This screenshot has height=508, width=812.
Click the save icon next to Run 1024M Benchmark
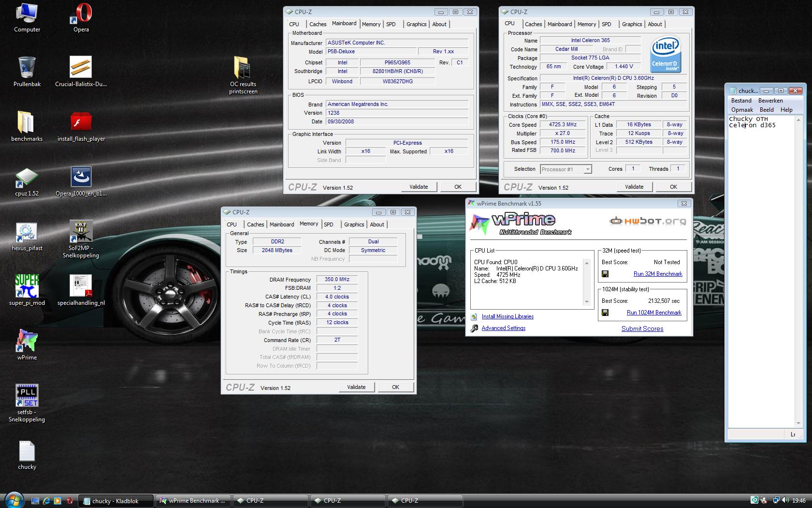coord(605,313)
